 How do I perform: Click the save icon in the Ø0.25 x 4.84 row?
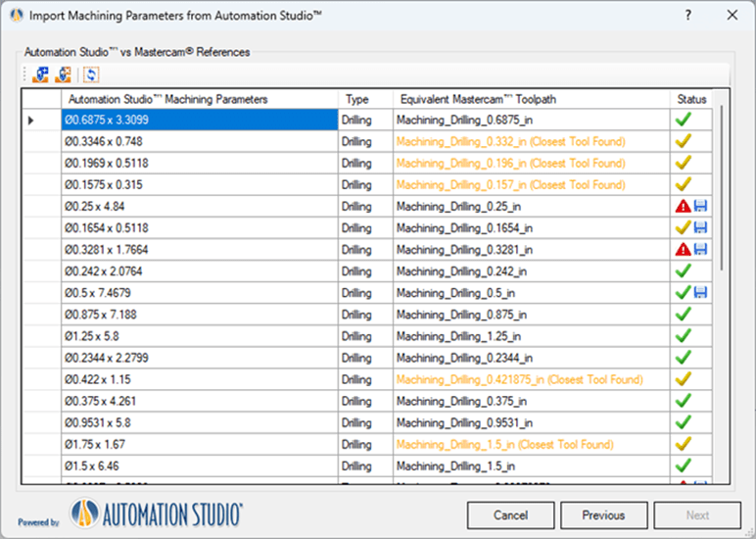click(700, 207)
